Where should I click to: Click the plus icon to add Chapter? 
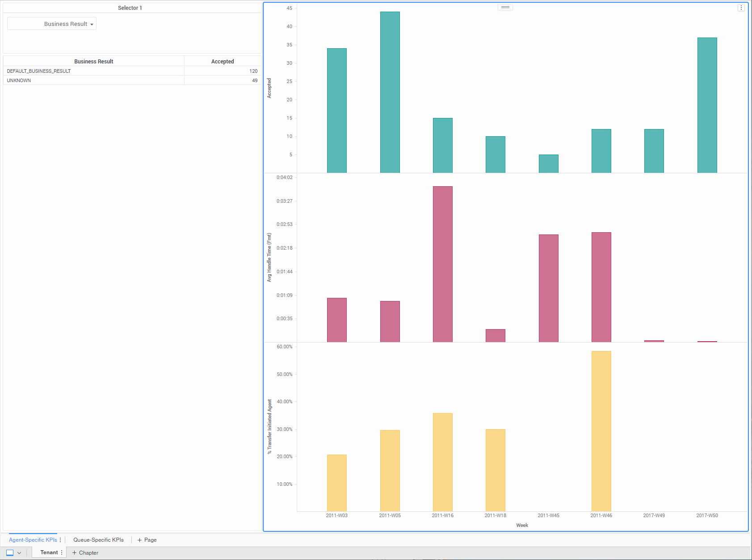pos(74,553)
